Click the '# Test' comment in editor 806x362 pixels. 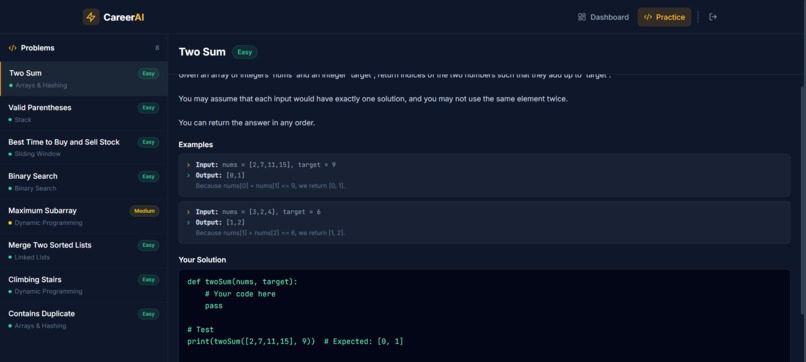(200, 330)
